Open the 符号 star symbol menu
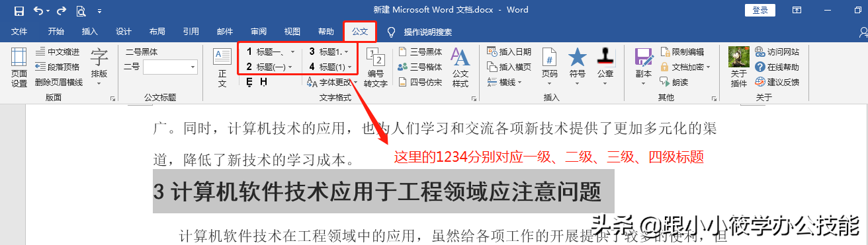Screen dimensions: 868x245 tap(578, 67)
